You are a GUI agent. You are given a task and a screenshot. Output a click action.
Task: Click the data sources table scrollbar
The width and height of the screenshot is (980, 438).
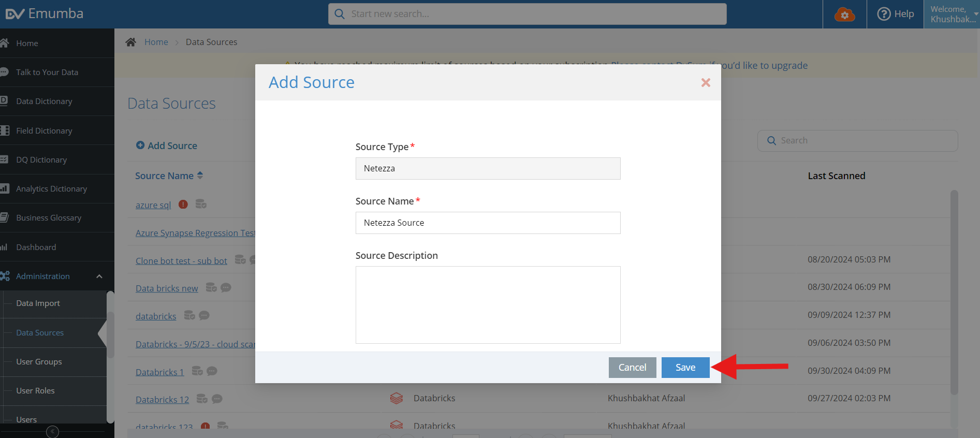pos(954,293)
